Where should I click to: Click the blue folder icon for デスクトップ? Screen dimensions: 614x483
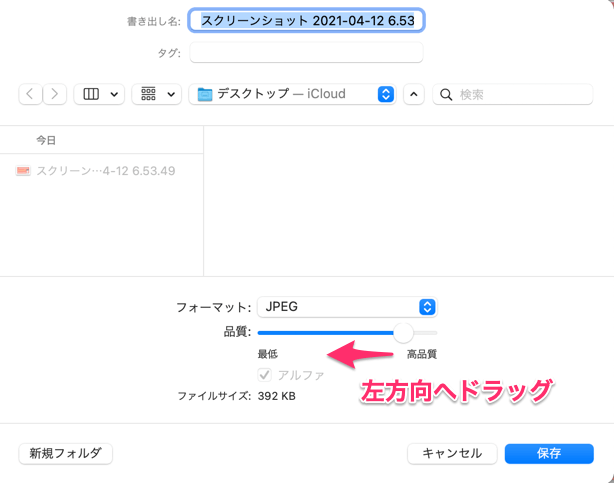[x=205, y=94]
